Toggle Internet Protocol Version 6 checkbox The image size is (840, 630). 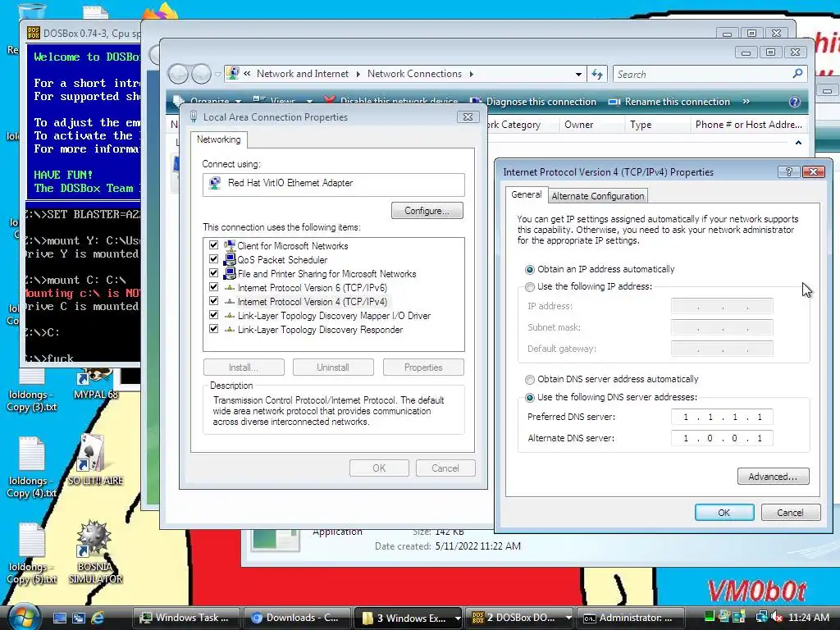214,286
